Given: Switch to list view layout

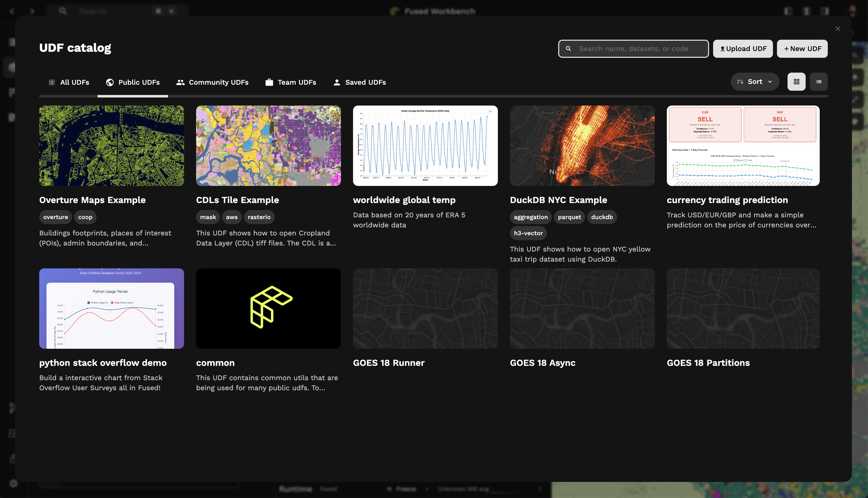Looking at the screenshot, I should pos(818,82).
